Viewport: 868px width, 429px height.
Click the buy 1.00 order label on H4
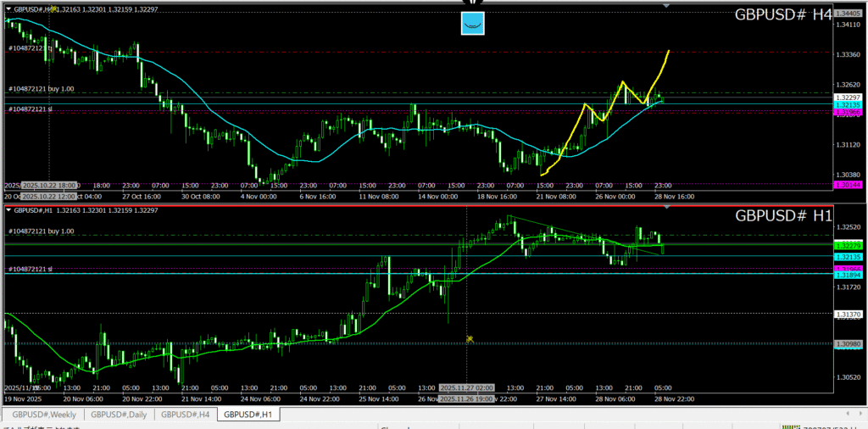[x=41, y=89]
